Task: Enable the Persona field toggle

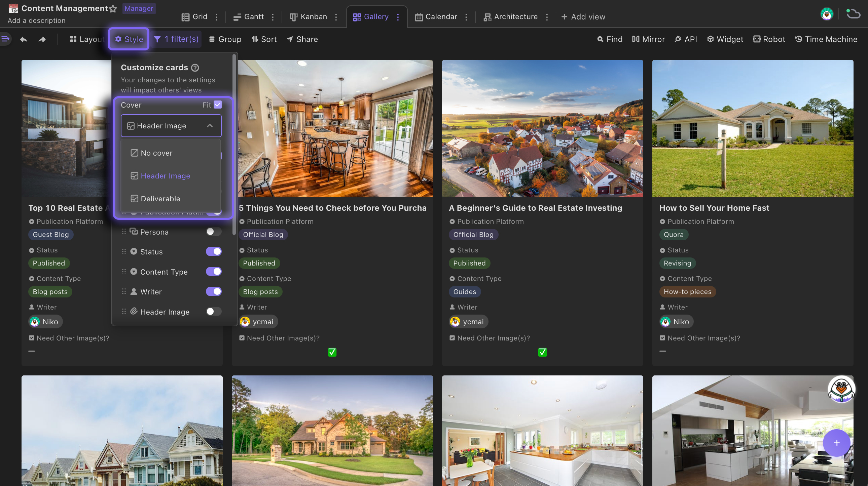Action: coord(214,232)
